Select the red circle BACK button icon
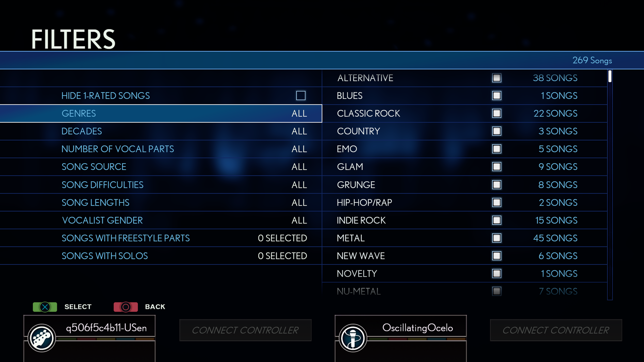This screenshot has width=644, height=362. (125, 307)
